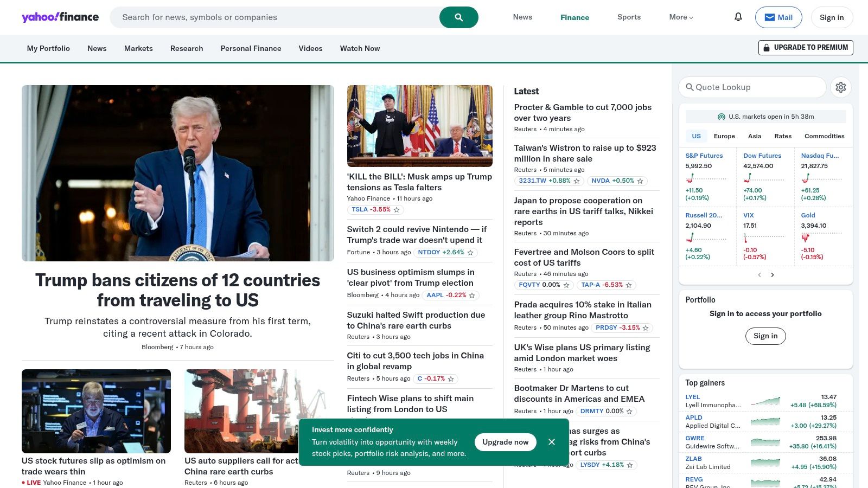Add DRMTY to watchlist via star
Viewport: 868px width, 488px height.
pos(629,412)
